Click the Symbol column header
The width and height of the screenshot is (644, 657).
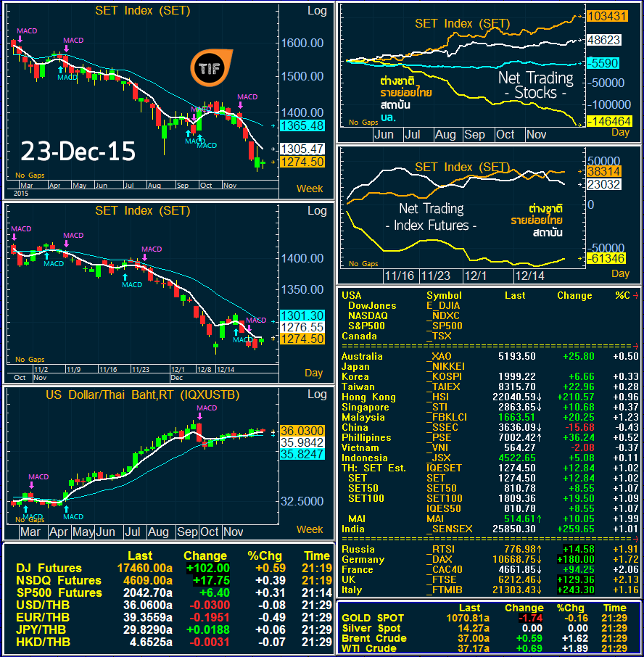(x=444, y=295)
